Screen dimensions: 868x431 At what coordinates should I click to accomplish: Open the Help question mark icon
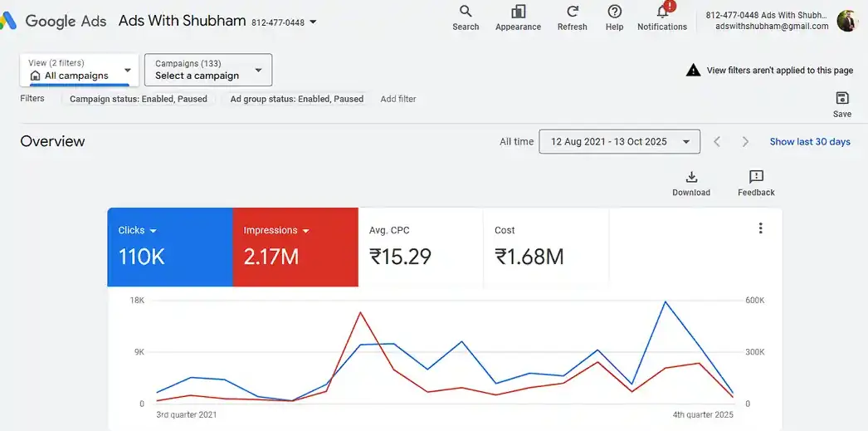click(614, 12)
